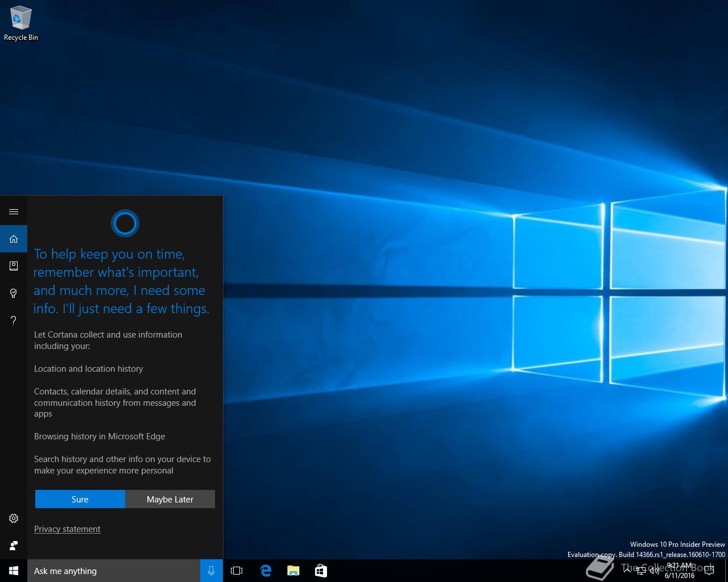Image resolution: width=728 pixels, height=582 pixels.
Task: Open network status tray icon
Action: tap(641, 571)
